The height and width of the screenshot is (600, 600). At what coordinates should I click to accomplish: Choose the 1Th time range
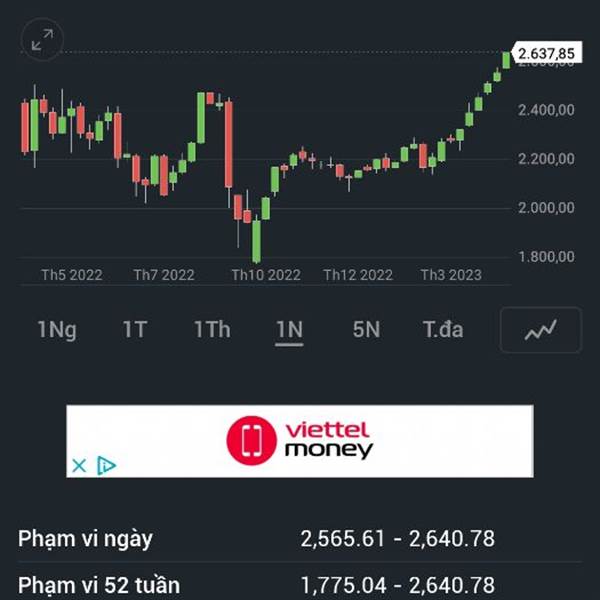212,330
